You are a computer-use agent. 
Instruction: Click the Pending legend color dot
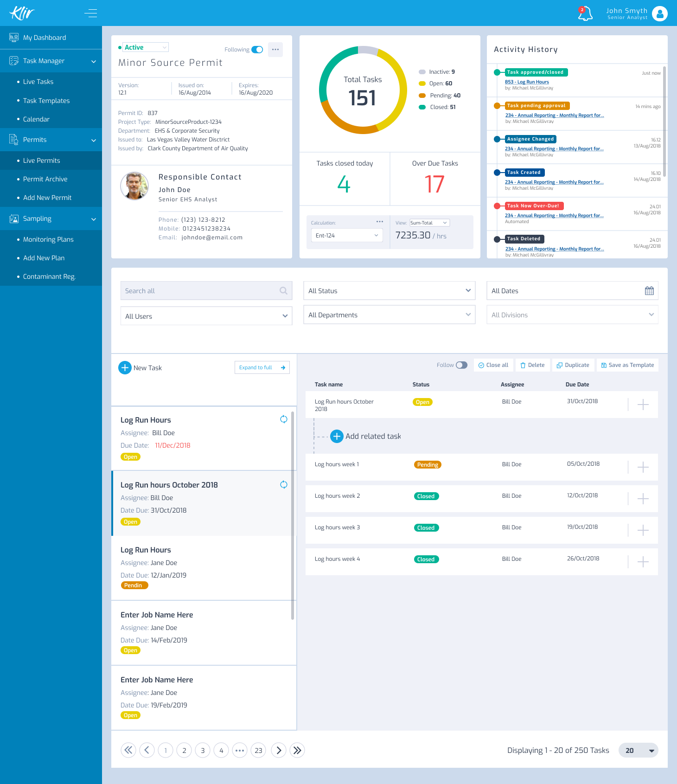point(422,96)
